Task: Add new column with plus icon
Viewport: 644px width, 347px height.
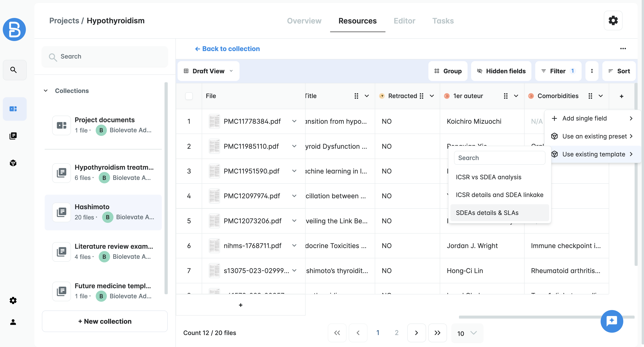Action: click(x=622, y=96)
